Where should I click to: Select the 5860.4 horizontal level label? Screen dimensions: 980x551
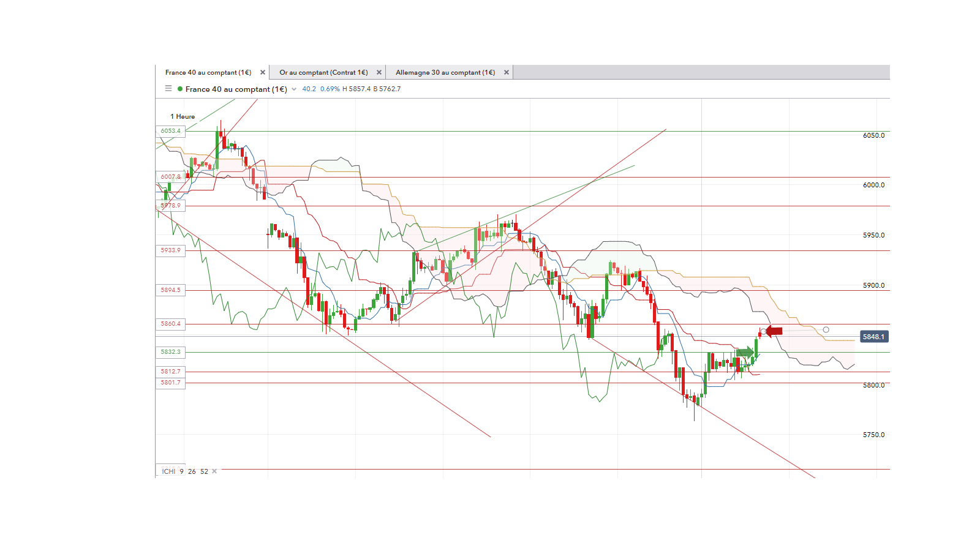pos(171,324)
